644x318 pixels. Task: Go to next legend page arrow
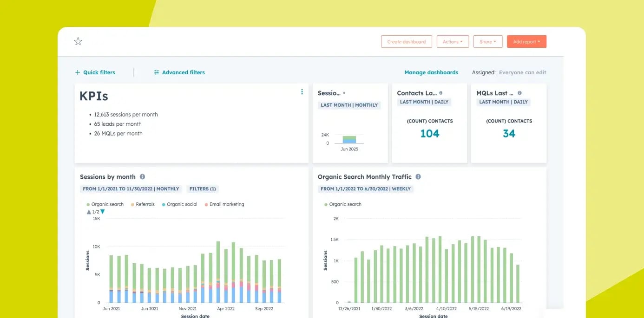click(103, 212)
